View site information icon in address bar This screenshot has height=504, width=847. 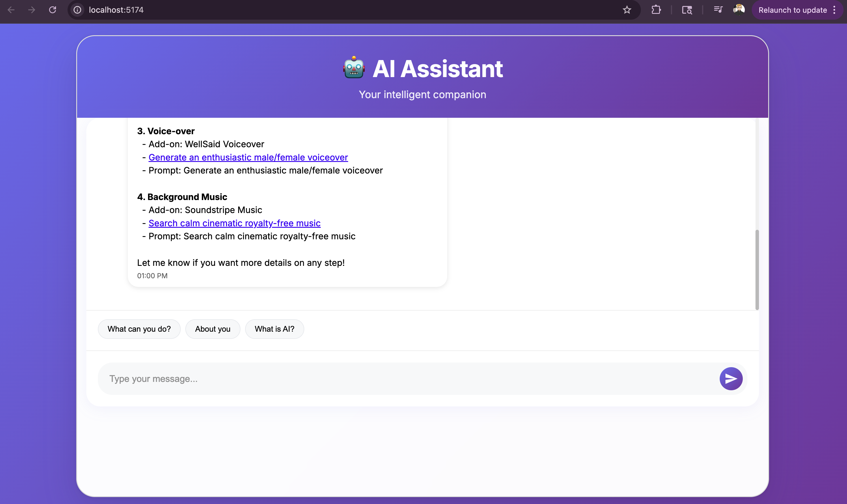click(77, 10)
